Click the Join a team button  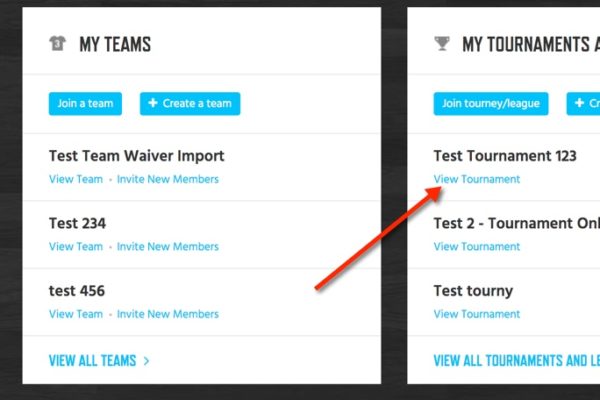(85, 104)
